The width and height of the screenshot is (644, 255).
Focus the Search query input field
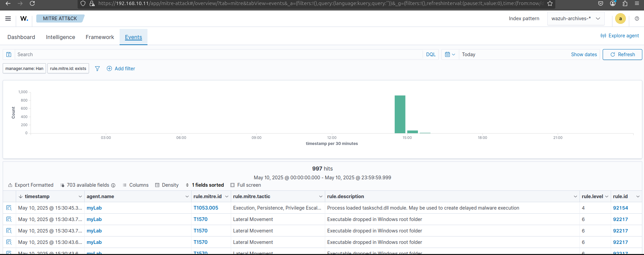pos(218,54)
